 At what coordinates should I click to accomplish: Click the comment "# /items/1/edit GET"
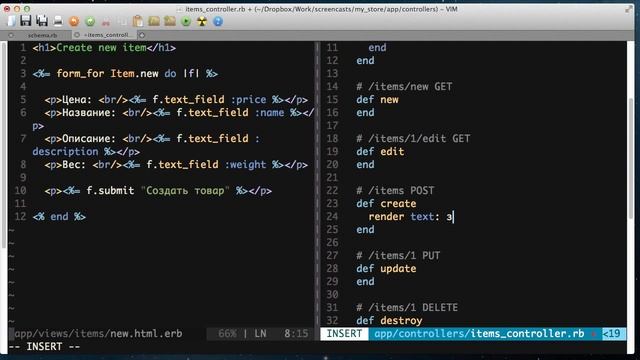click(x=413, y=139)
